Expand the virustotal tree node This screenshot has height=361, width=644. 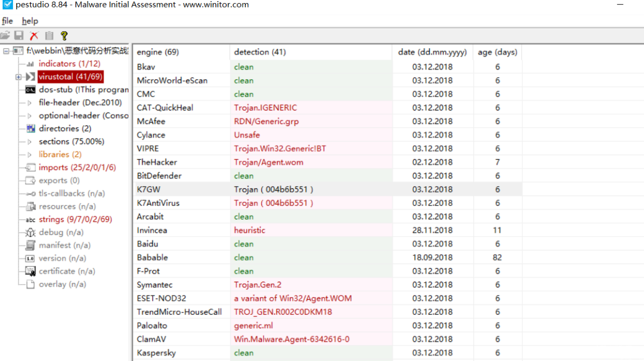18,77
